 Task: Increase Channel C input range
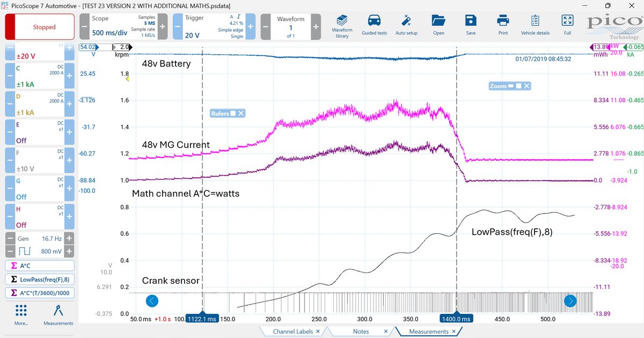(69, 76)
